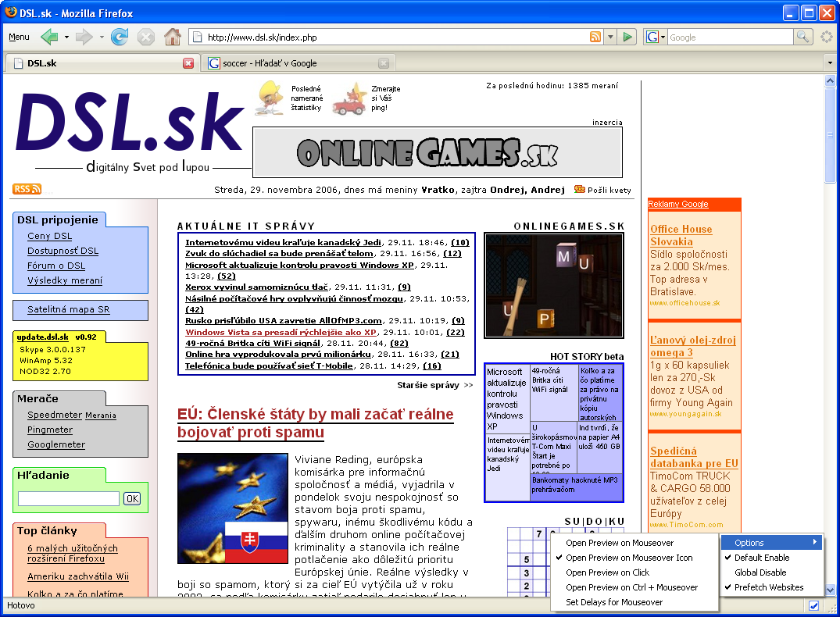Switch to the DSL.sk tab

click(102, 63)
